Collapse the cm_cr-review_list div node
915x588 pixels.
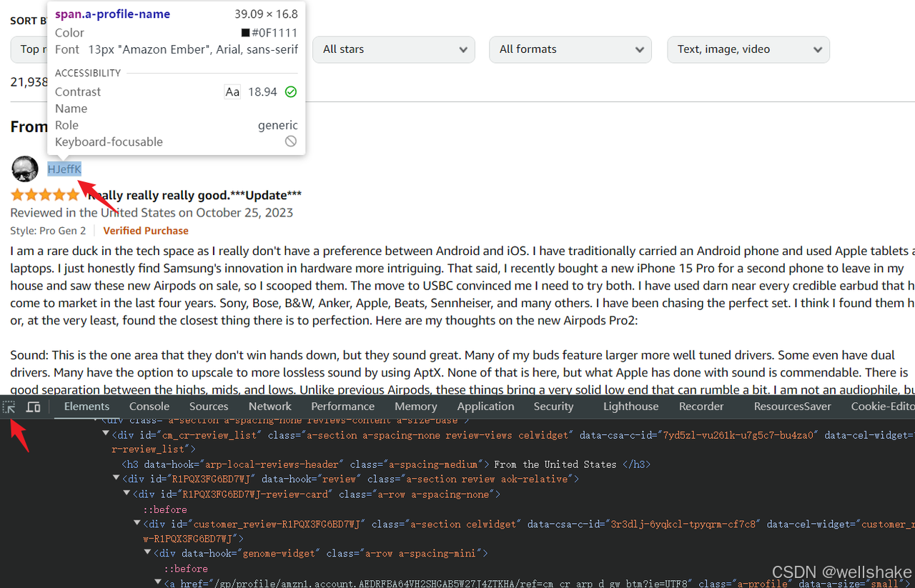coord(106,435)
